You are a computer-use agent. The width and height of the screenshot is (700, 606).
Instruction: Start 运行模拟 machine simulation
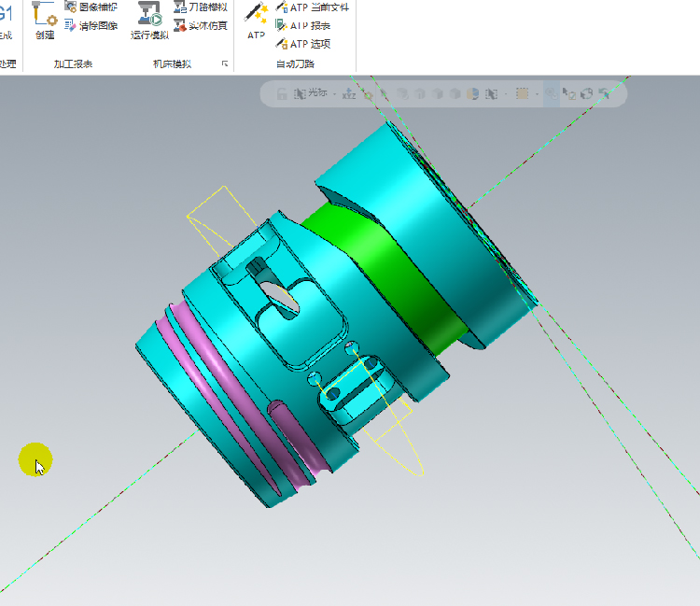coord(149,20)
